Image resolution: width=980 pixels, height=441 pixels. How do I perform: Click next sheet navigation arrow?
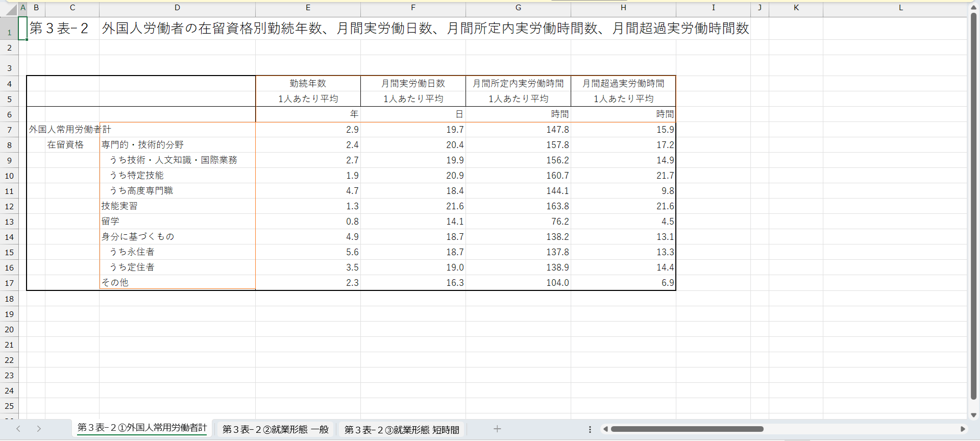39,429
